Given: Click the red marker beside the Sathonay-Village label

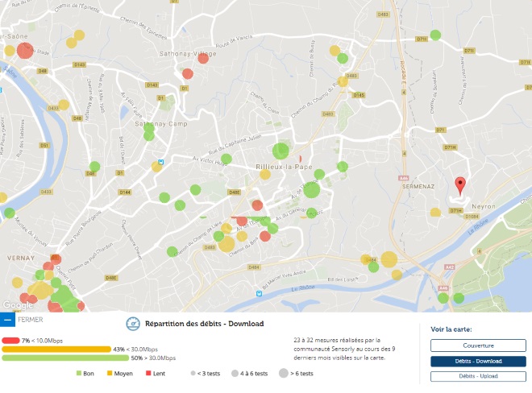Looking at the screenshot, I should (203, 58).
